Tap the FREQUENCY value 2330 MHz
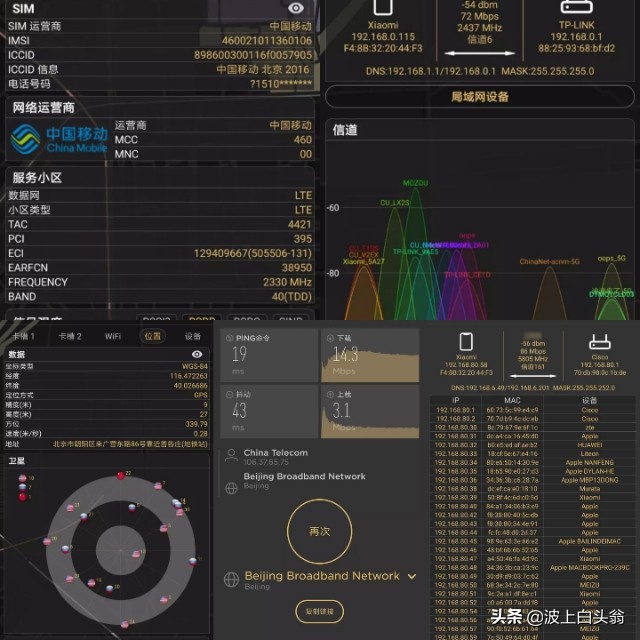Image resolution: width=640 pixels, height=640 pixels. click(x=287, y=282)
